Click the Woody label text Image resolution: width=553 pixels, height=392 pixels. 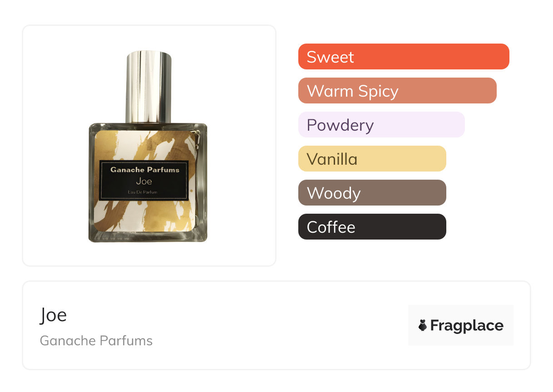point(334,194)
